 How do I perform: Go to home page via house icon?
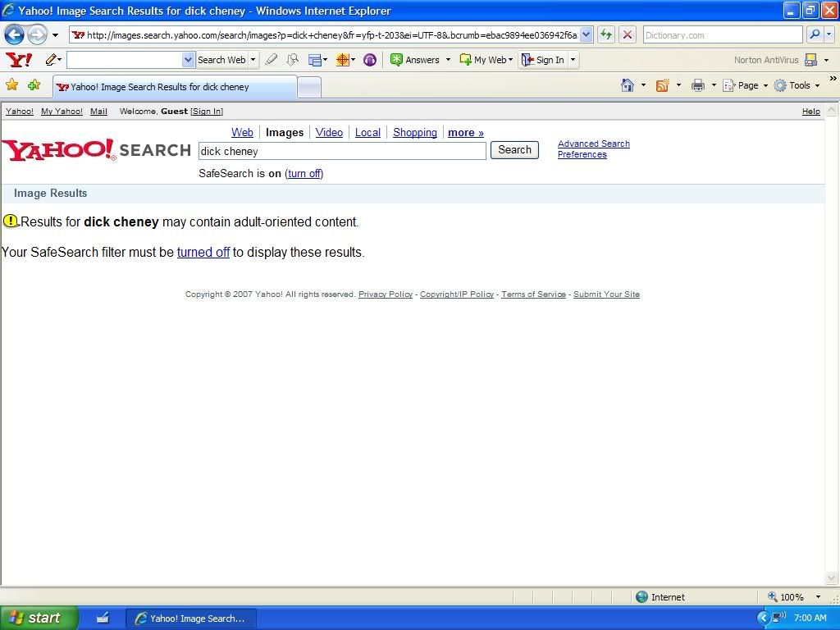click(627, 85)
